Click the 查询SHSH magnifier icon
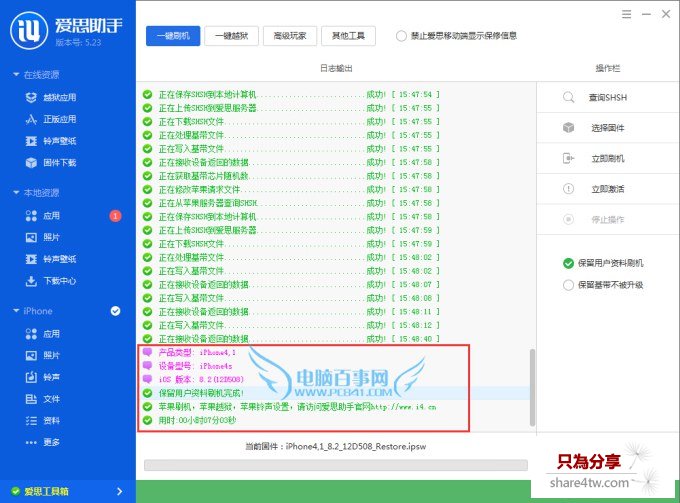The image size is (680, 503). coord(569,97)
